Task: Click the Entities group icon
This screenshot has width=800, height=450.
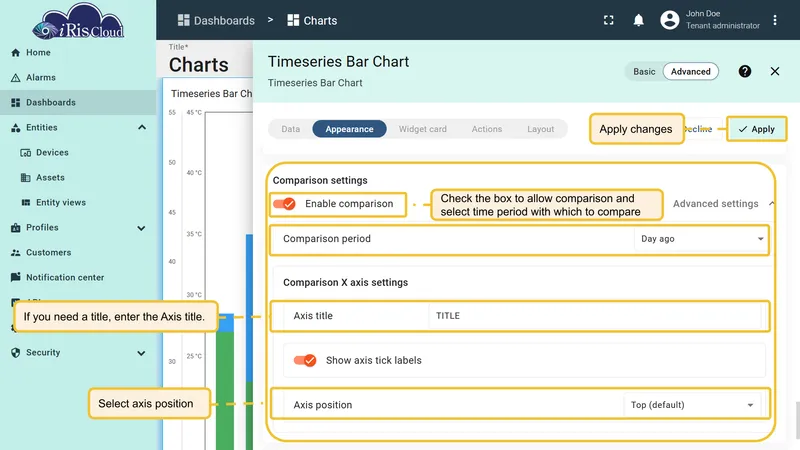Action: (x=16, y=128)
